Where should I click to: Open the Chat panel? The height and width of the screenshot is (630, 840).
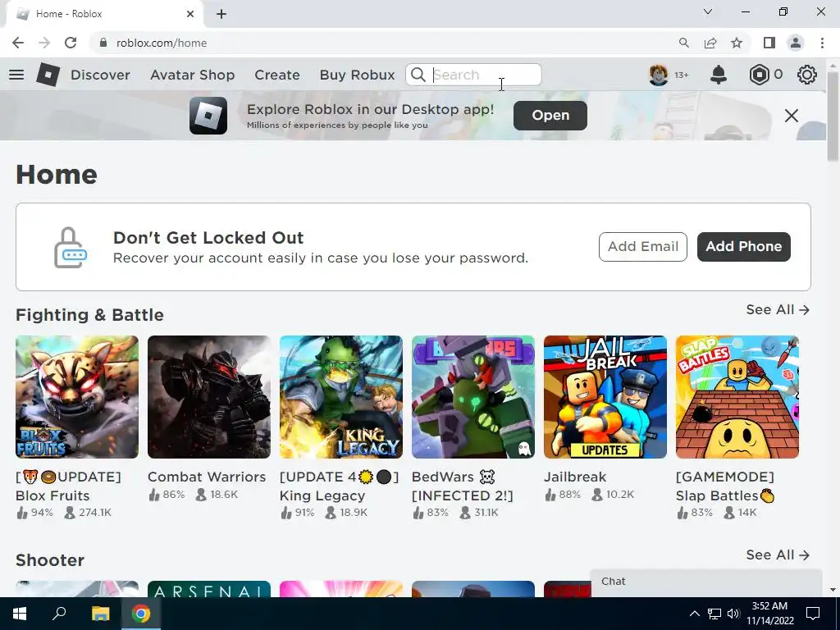706,582
